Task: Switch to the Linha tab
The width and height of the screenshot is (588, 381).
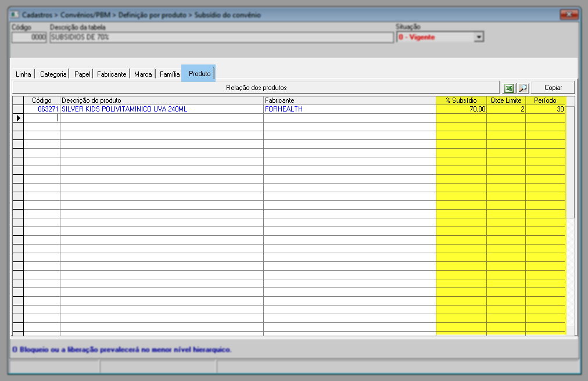Action: 23,74
